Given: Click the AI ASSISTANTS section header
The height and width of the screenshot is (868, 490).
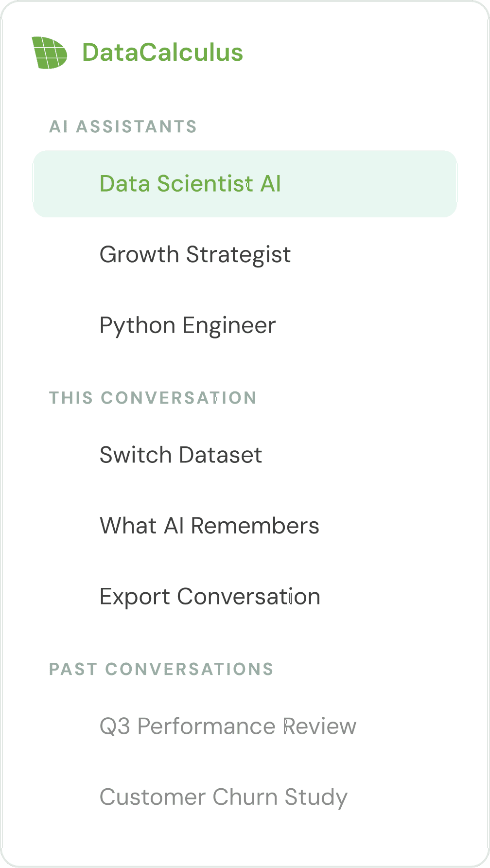Looking at the screenshot, I should (123, 127).
